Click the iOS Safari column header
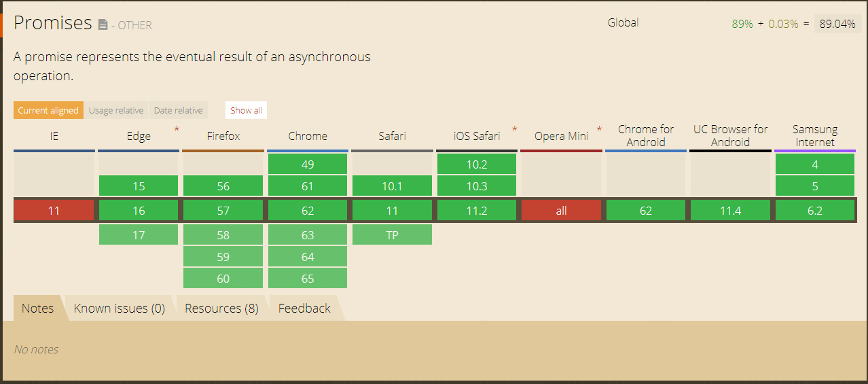868x384 pixels. [x=477, y=136]
